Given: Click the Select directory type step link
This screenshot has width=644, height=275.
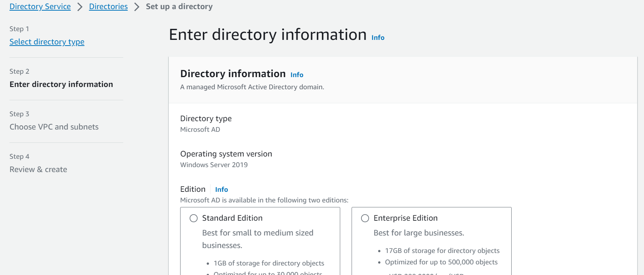Looking at the screenshot, I should (47, 42).
